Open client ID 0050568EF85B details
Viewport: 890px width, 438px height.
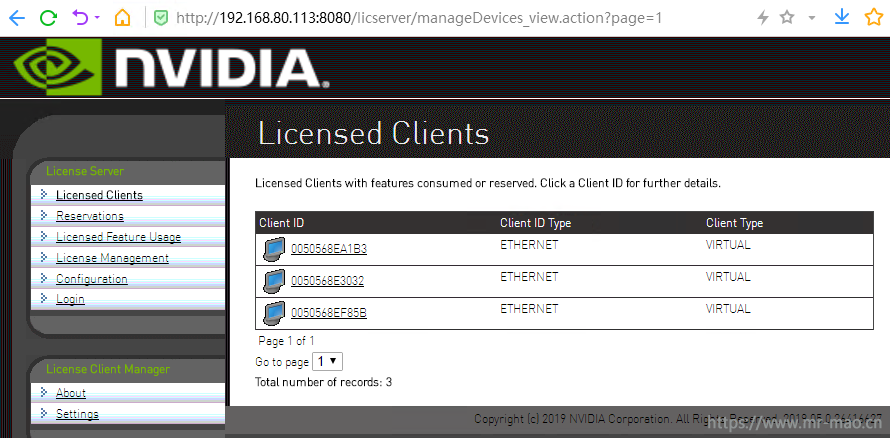tap(329, 313)
